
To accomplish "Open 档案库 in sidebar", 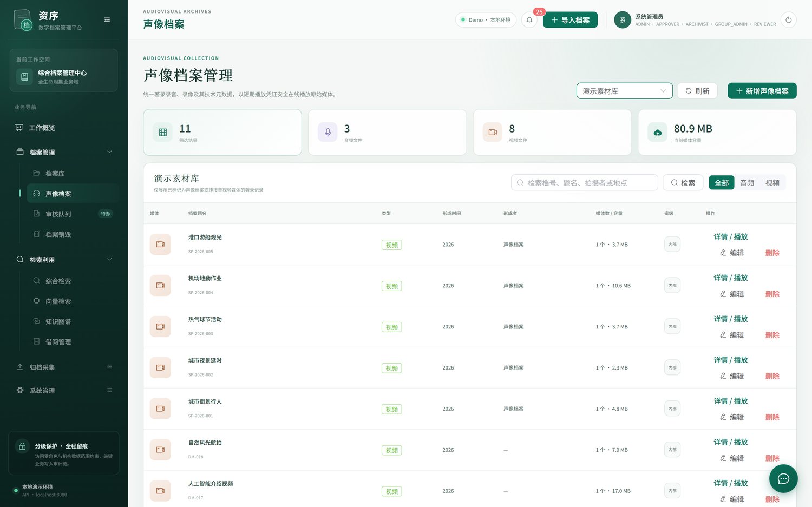I will 73,173.
